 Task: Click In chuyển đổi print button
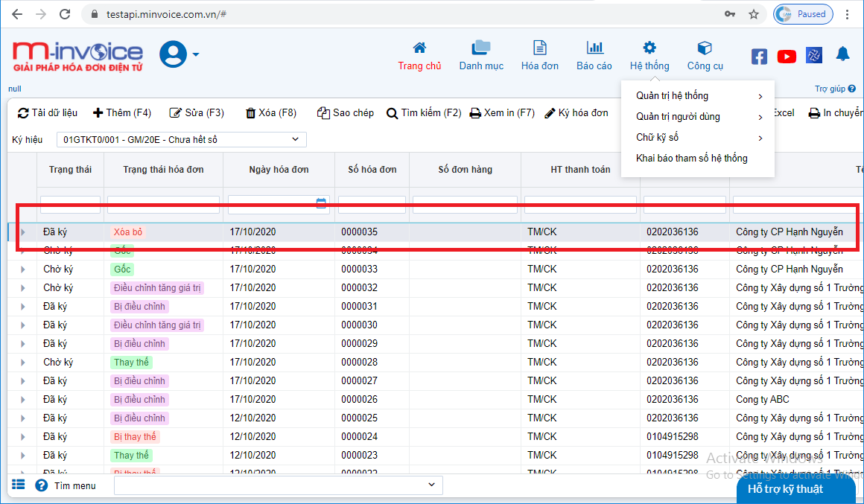tap(836, 113)
